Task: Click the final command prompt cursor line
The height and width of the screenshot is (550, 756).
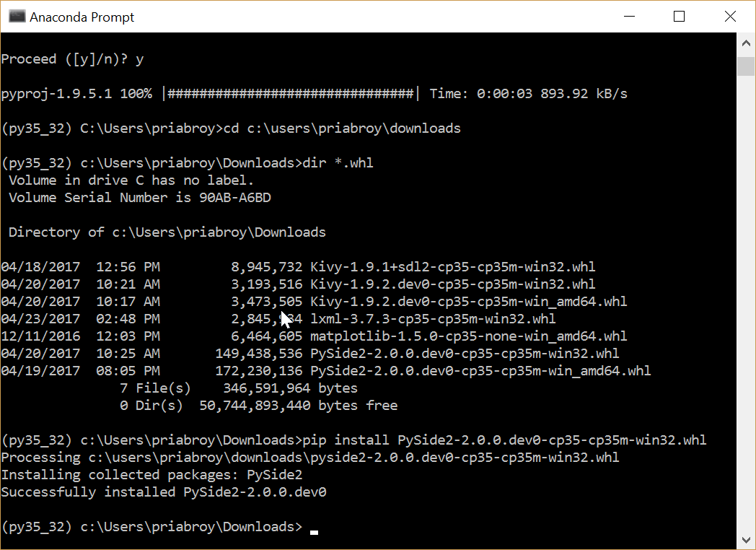Action: tap(159, 527)
